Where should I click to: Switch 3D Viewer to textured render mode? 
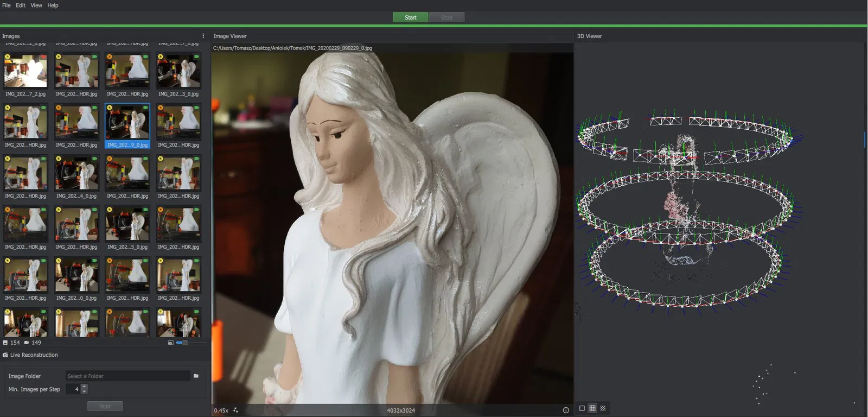click(x=603, y=408)
